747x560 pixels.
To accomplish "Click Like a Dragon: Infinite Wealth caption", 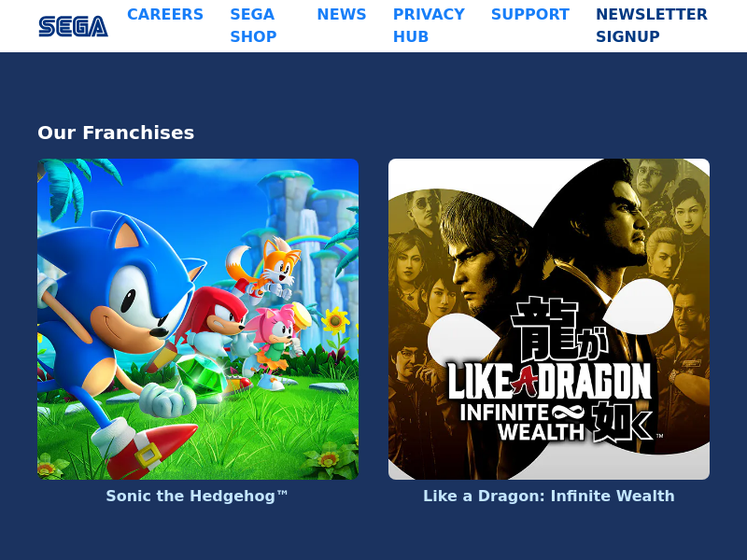I will point(549,497).
